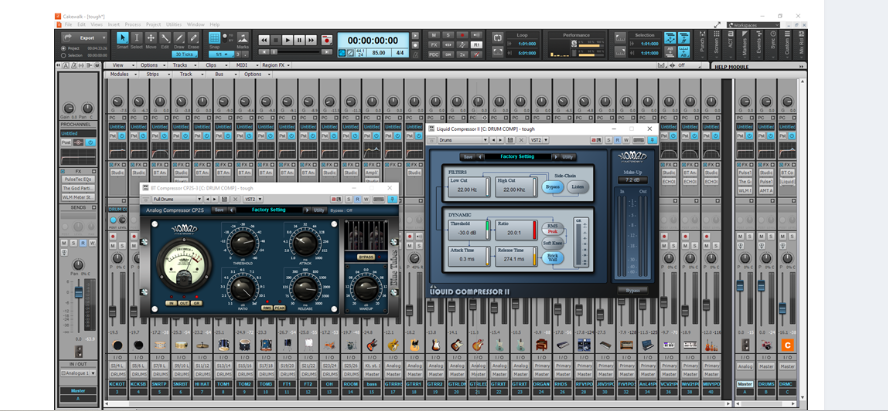
Task: Expand the View dropdown in track view
Action: [121, 66]
